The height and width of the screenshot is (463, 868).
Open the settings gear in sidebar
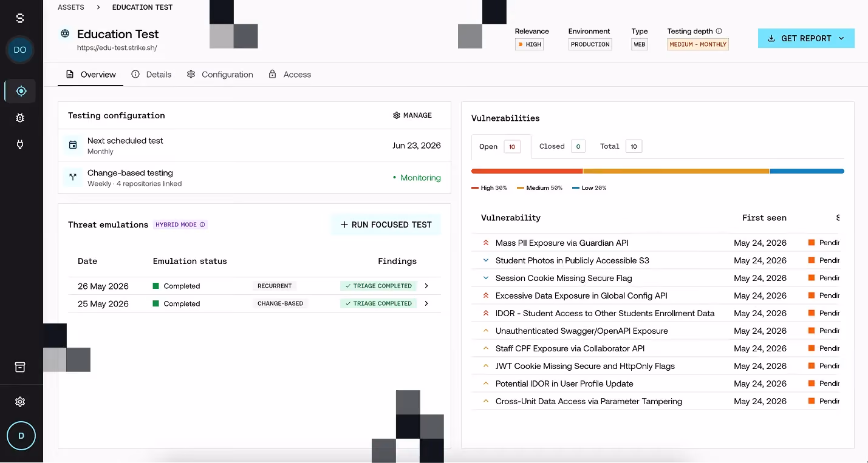pyautogui.click(x=20, y=402)
